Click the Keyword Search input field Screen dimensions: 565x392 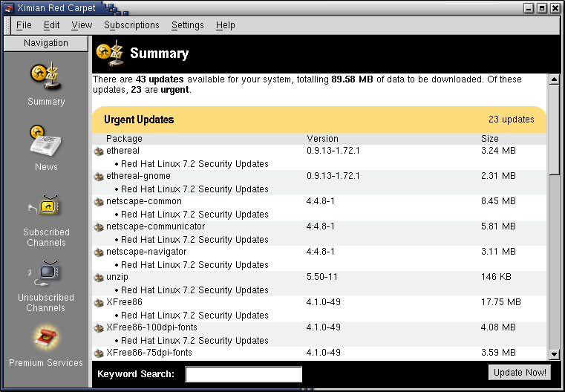244,374
